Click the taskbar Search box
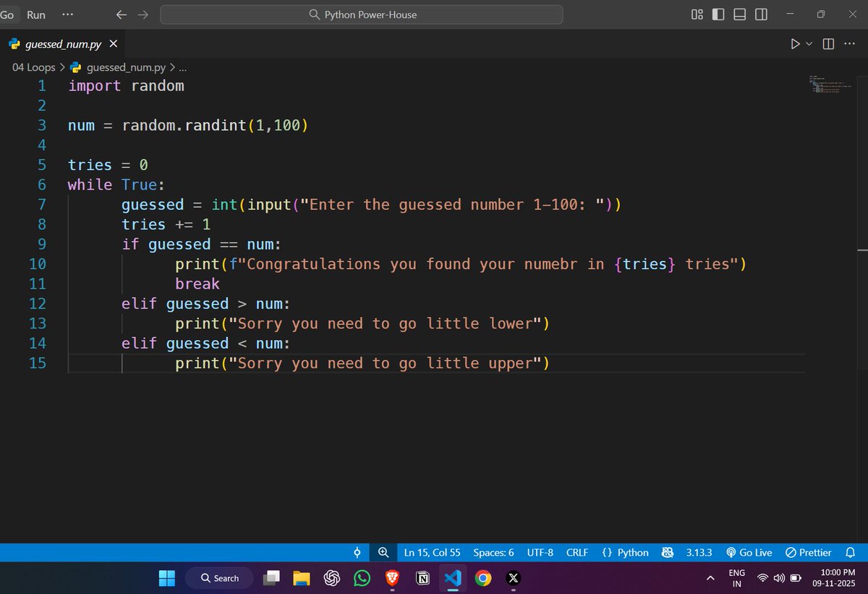 coord(219,578)
